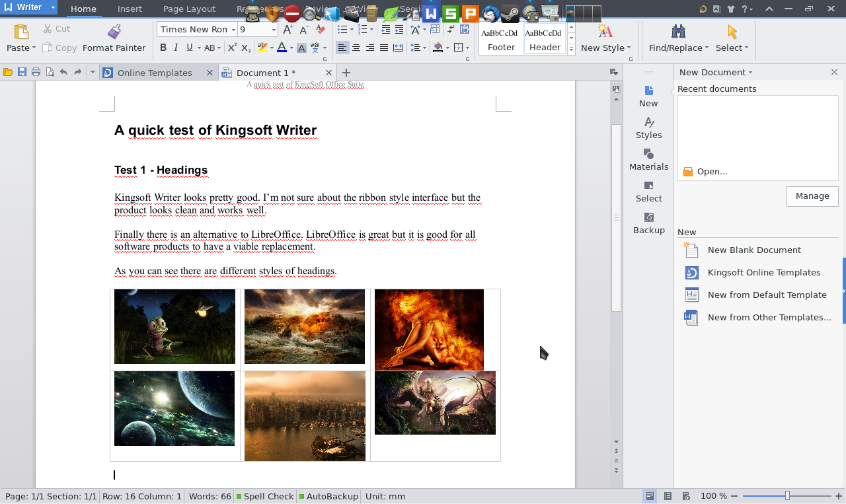This screenshot has width=846, height=504.
Task: Expand the New Style dropdown arrow
Action: point(629,48)
